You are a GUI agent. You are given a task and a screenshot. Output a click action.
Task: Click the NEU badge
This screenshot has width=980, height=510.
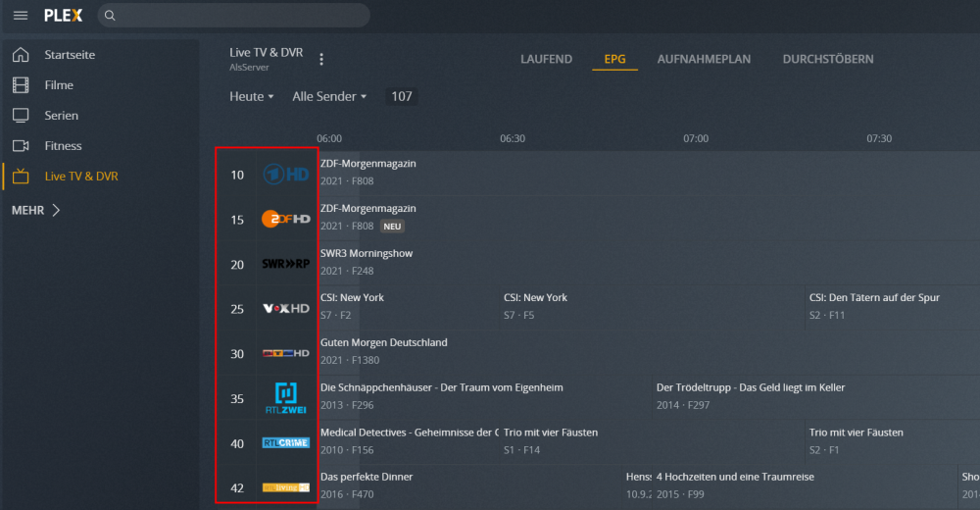[393, 227]
